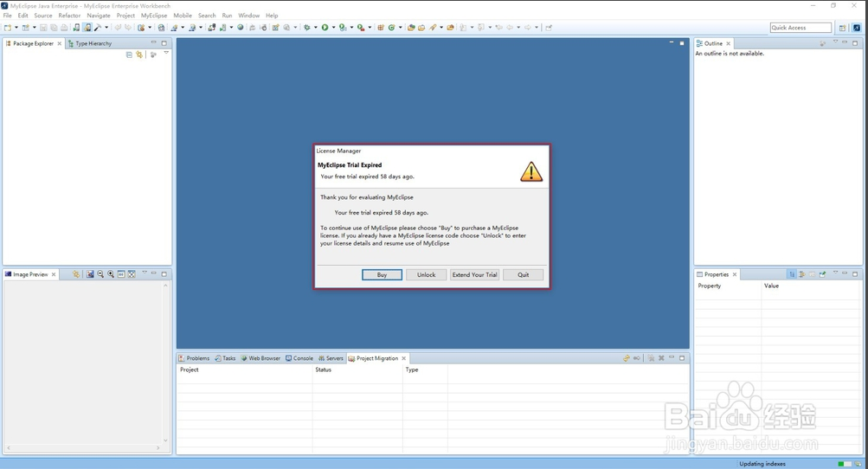Viewport: 868px width, 469px height.
Task: Open Properties View Menu triangle
Action: pos(835,273)
